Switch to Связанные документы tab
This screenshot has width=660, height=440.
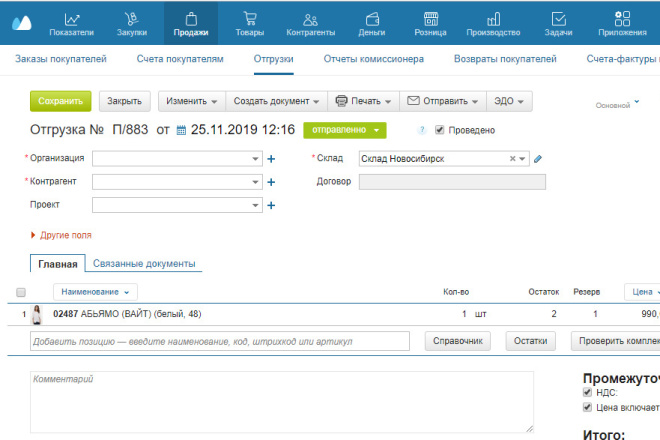(144, 264)
